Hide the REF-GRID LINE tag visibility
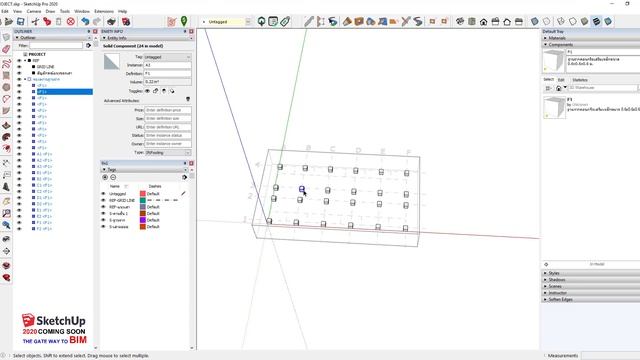The width and height of the screenshot is (640, 360). point(103,200)
